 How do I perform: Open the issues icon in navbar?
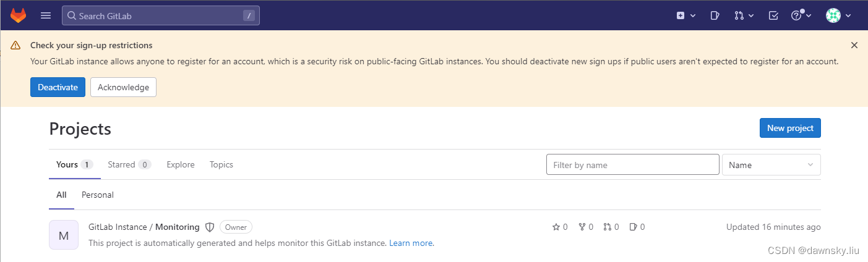(x=715, y=15)
